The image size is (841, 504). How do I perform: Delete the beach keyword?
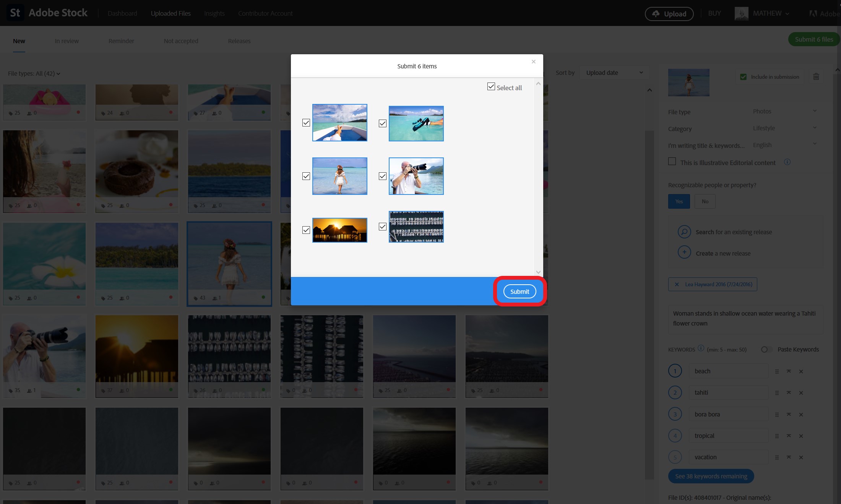point(801,371)
